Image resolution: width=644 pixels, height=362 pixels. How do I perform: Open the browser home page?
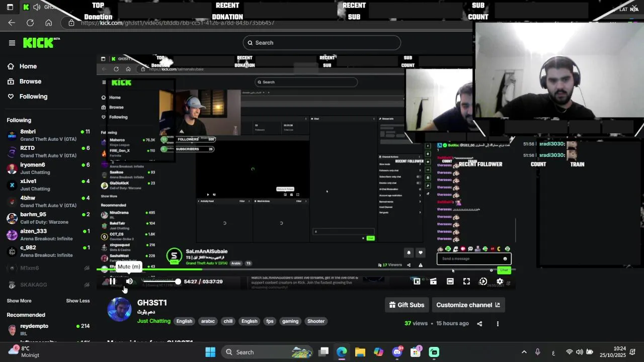point(48,23)
